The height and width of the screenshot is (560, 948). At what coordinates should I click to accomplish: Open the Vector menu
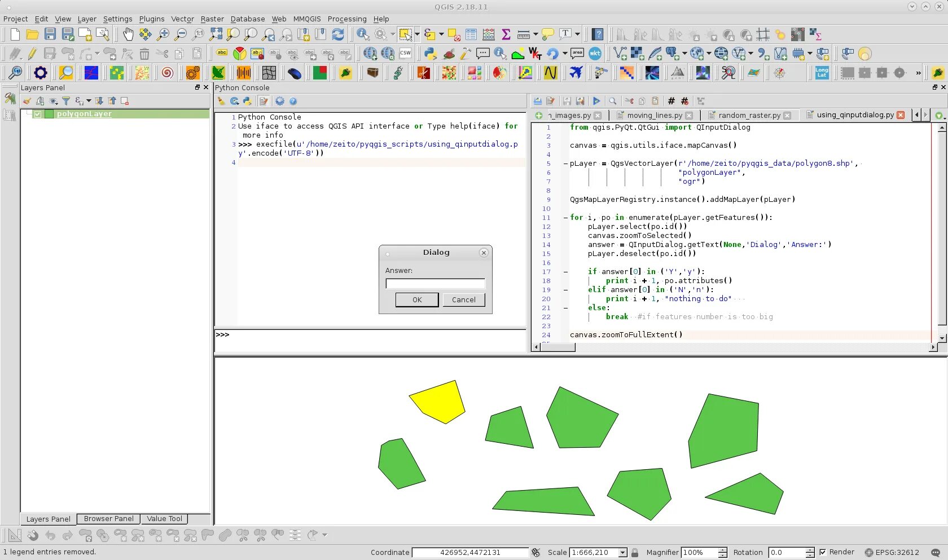point(182,19)
